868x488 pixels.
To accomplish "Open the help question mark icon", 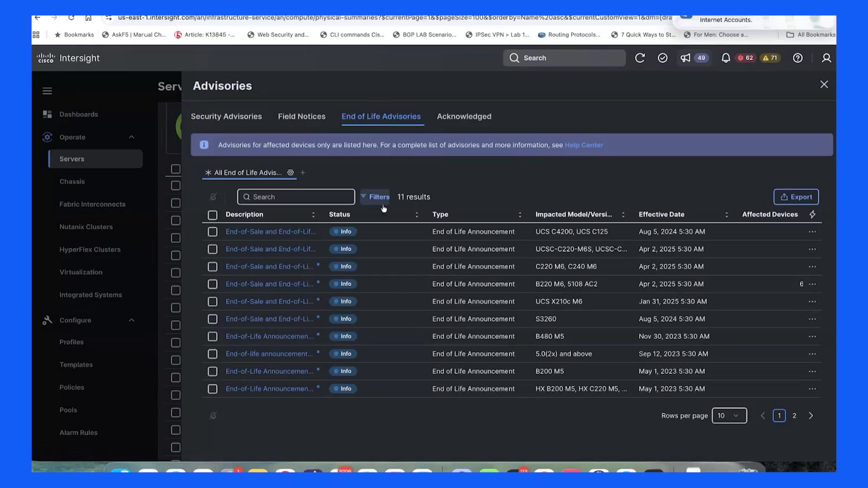I will 798,58.
